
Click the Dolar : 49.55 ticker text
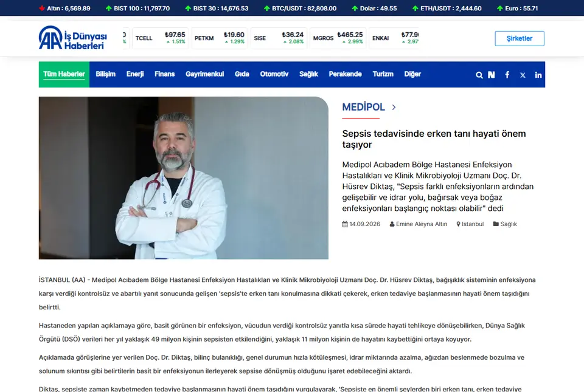point(378,8)
